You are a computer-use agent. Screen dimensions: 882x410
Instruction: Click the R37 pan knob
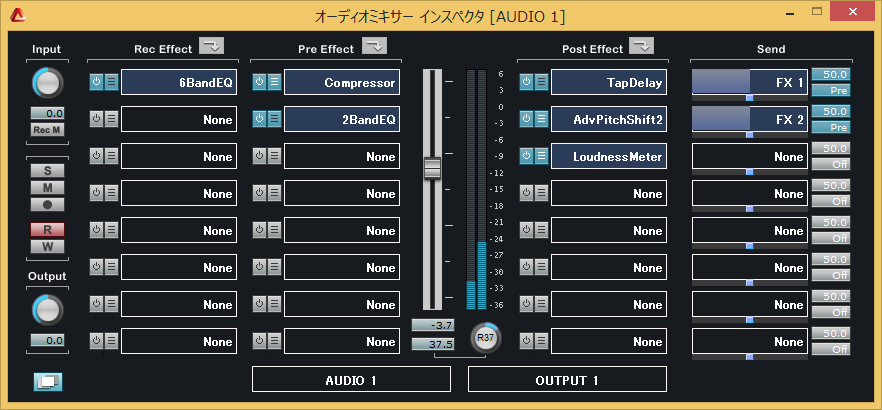(x=485, y=337)
